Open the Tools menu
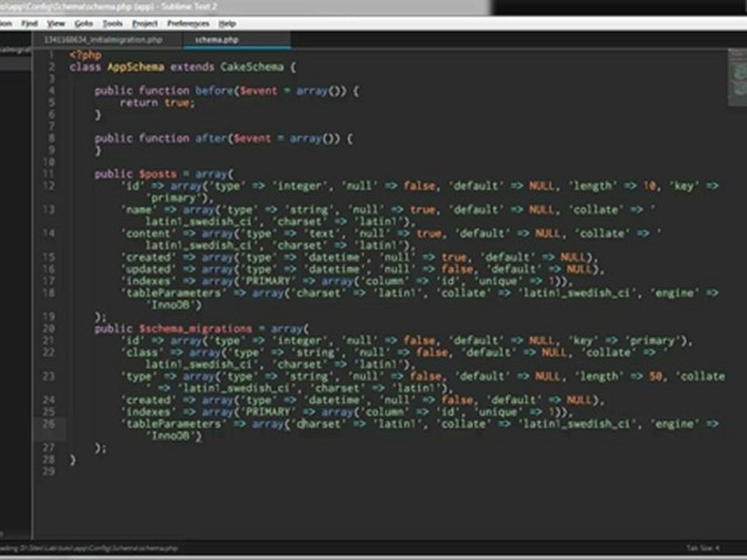The image size is (747, 560). 112,23
